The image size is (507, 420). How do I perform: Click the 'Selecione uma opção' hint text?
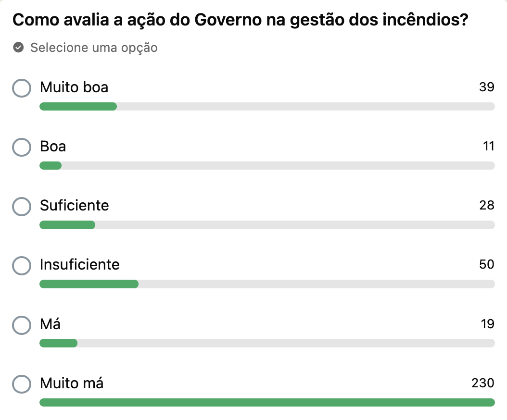click(x=94, y=48)
